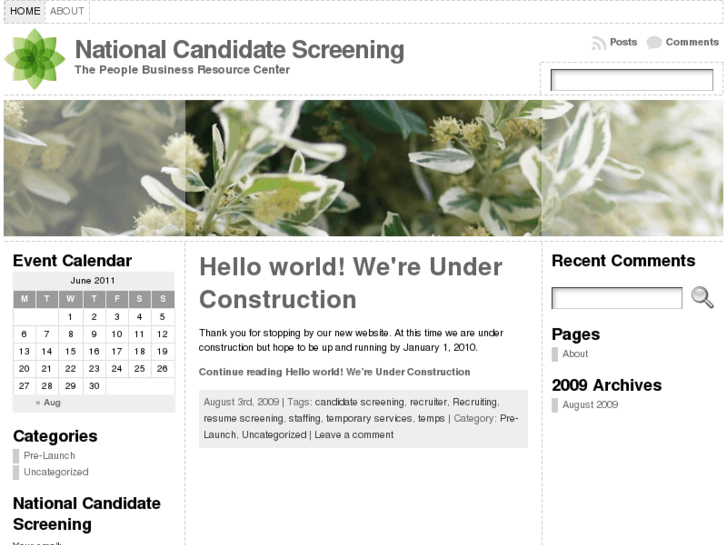Focus the sidebar search field near magnifier
The width and height of the screenshot is (727, 545).
click(x=617, y=298)
